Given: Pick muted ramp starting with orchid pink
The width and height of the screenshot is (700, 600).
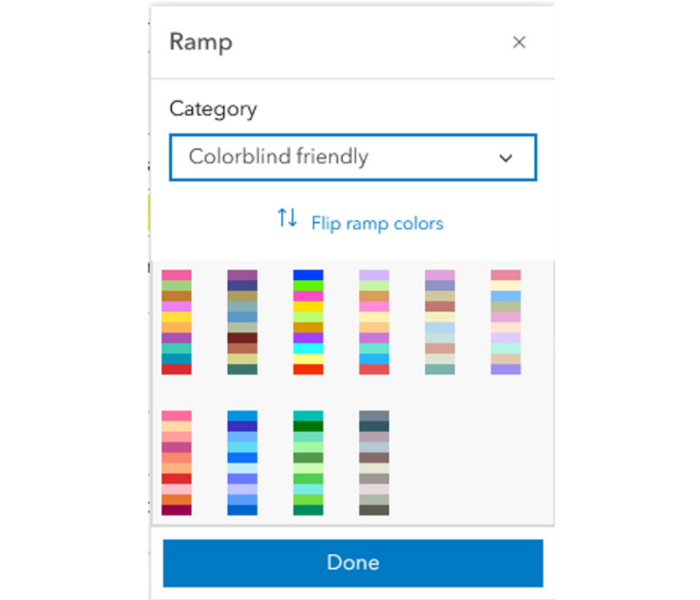Looking at the screenshot, I should tap(440, 322).
